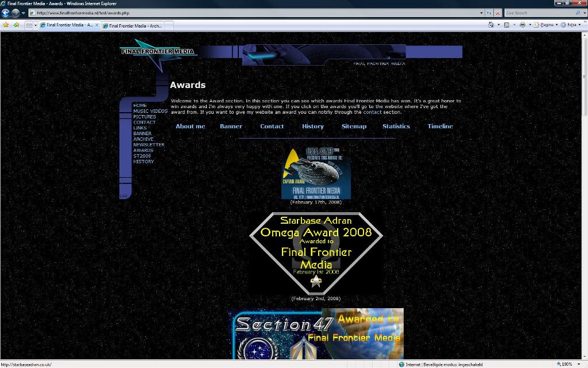This screenshot has height=368, width=588.
Task: Open the Quick Tabs grid icon
Action: [29, 25]
